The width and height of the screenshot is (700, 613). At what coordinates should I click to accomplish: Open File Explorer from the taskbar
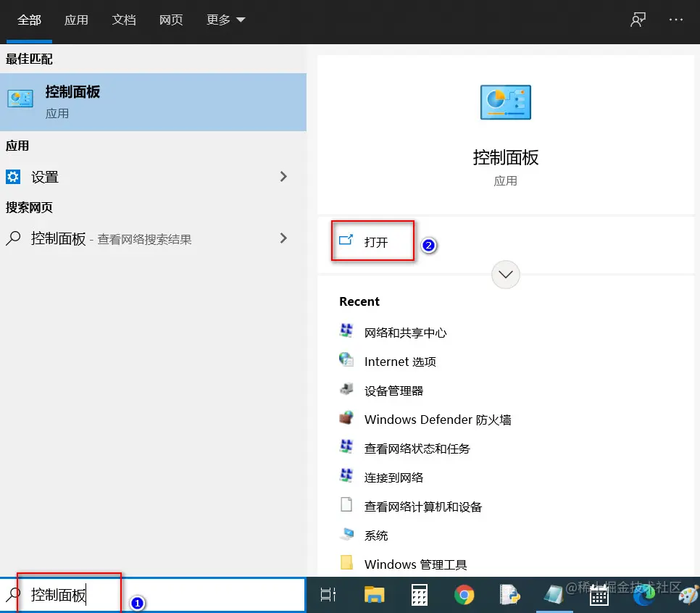point(374,595)
